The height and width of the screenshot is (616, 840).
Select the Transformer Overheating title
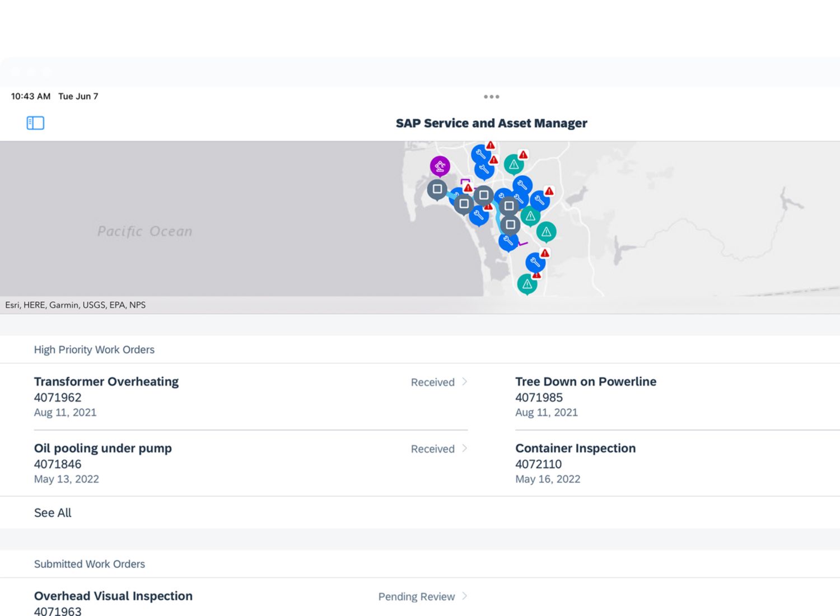coord(106,382)
